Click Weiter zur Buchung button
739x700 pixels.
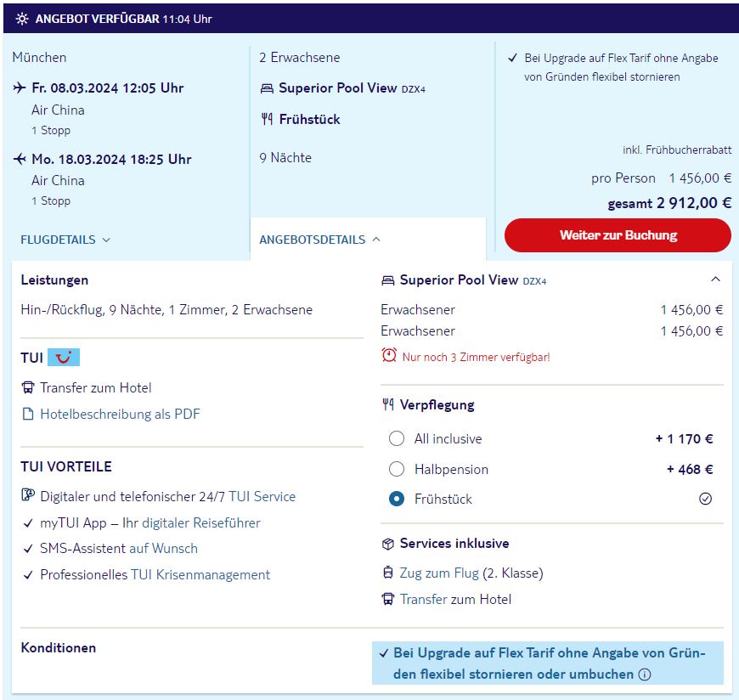coord(618,235)
